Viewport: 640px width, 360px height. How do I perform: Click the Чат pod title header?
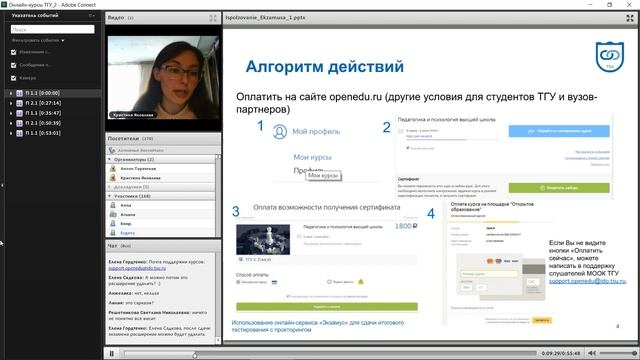tap(163, 246)
